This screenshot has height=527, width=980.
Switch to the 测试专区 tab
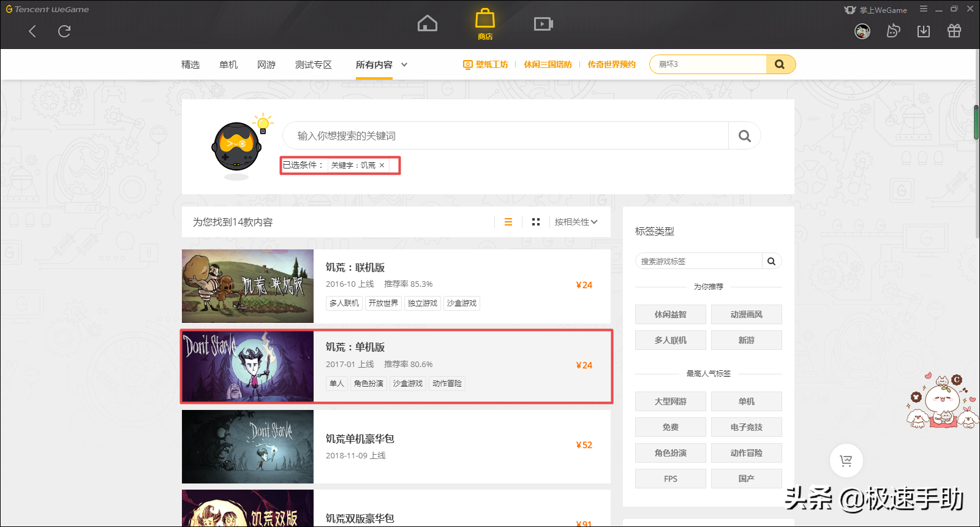[313, 65]
